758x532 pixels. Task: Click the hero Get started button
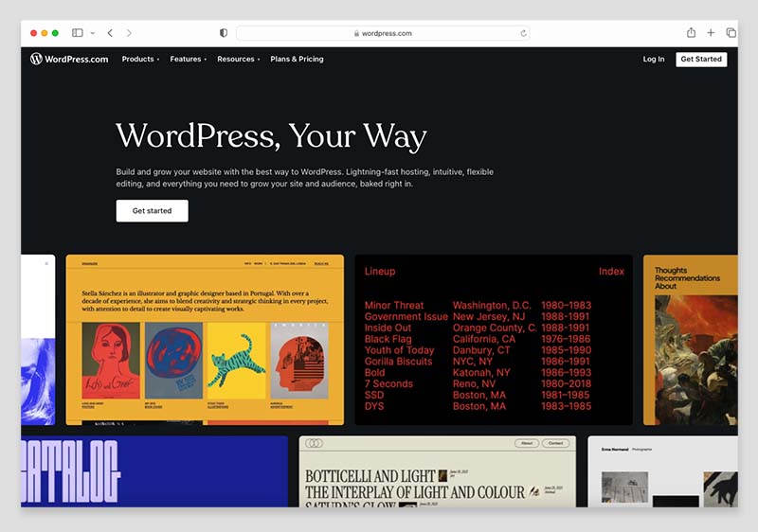point(152,211)
